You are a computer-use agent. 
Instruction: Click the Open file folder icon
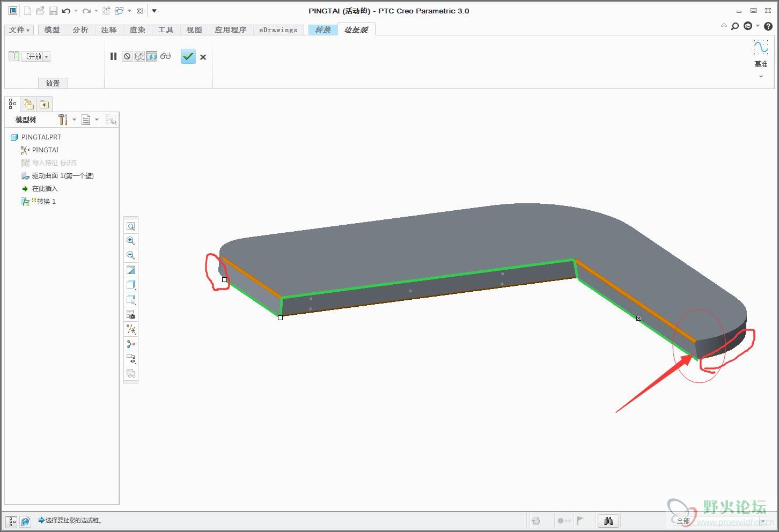click(40, 11)
